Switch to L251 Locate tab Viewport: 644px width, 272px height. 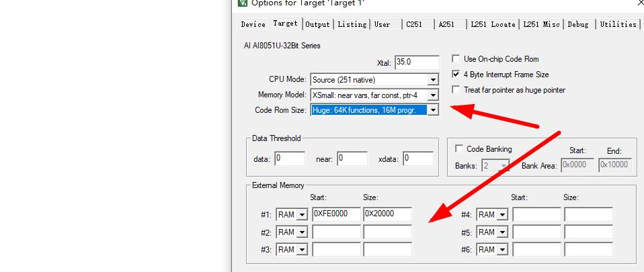pos(493,24)
